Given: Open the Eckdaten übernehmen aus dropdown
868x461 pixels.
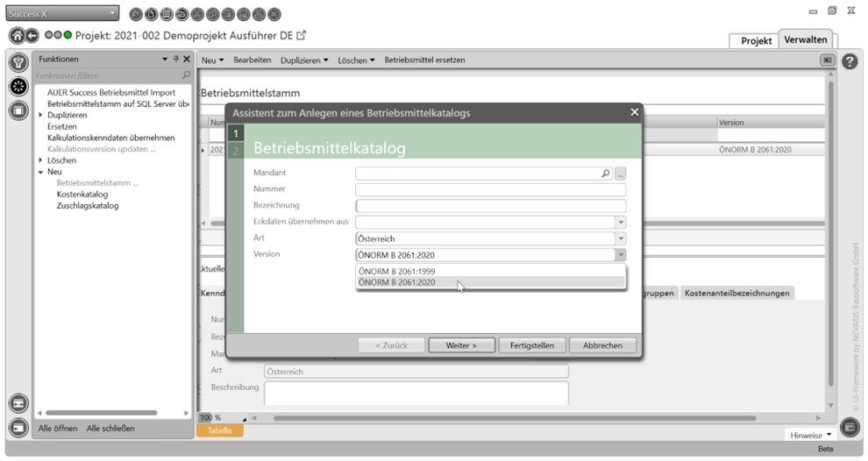Looking at the screenshot, I should point(621,223).
